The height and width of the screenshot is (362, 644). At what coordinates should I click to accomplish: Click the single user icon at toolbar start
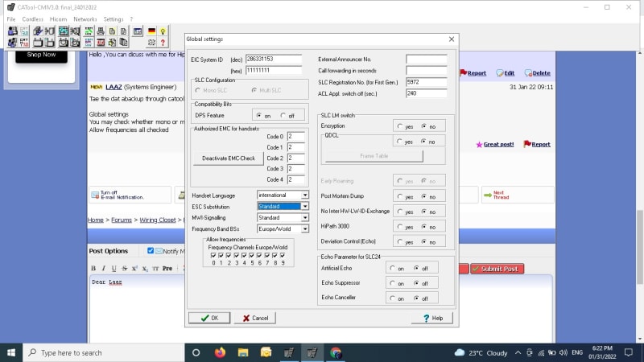point(13,31)
